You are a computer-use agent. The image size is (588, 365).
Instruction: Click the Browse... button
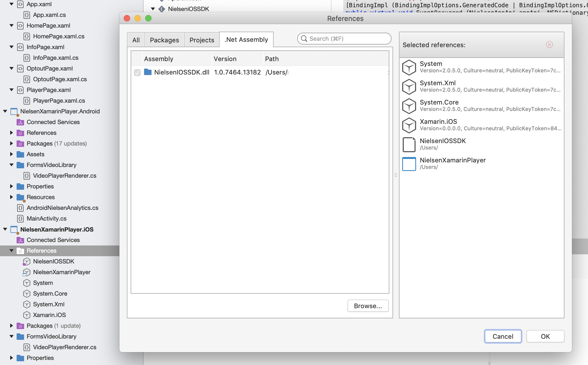(368, 306)
